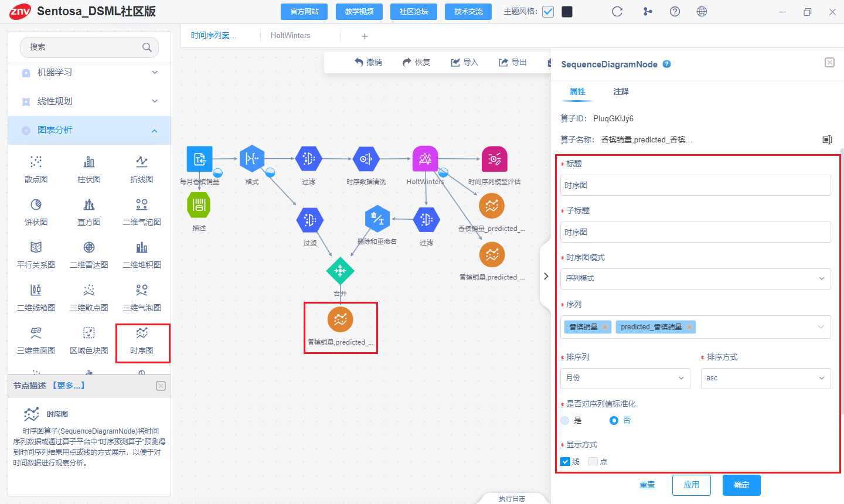Select the 二维线箱图 box plot icon
844x504 pixels.
click(x=36, y=290)
